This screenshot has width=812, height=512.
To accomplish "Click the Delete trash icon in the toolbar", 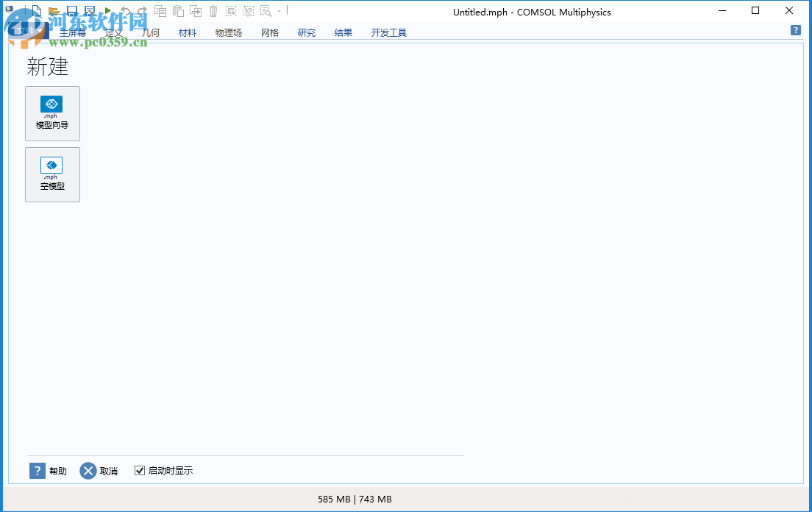I will tap(213, 11).
